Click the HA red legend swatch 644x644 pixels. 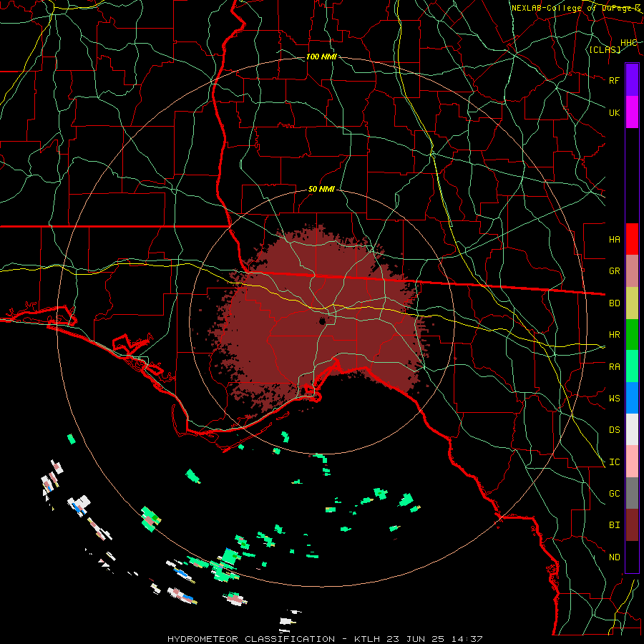click(632, 239)
